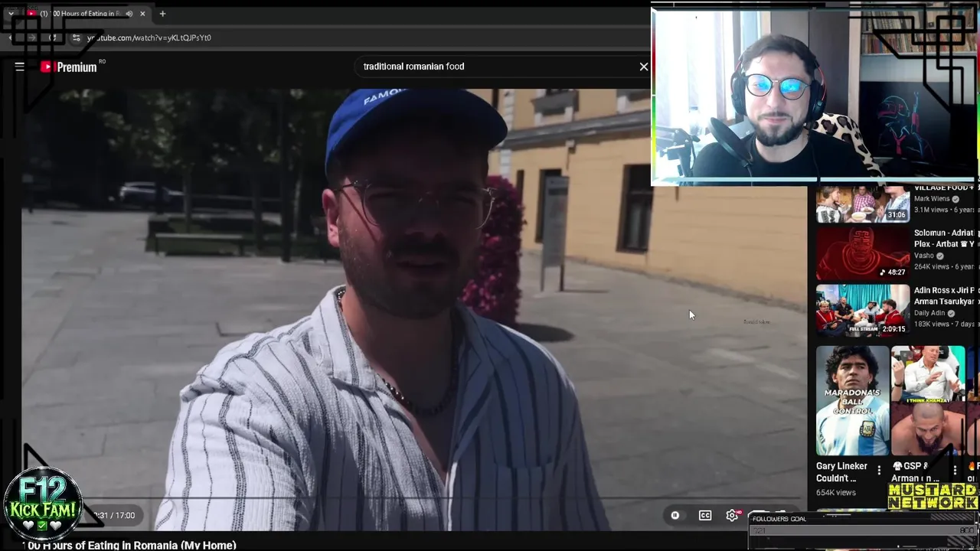Open the YouTube hamburger guide menu
Viewport: 980px width, 551px height.
point(20,67)
